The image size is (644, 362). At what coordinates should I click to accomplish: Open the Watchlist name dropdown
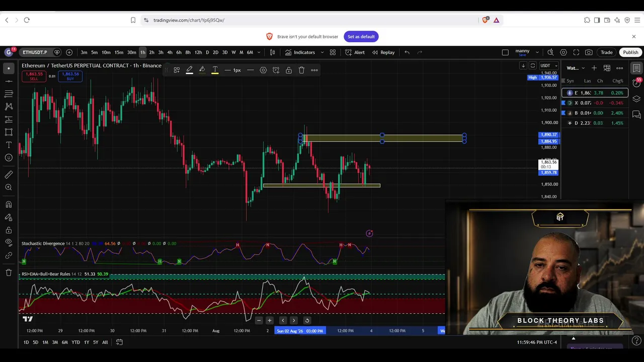pyautogui.click(x=576, y=68)
